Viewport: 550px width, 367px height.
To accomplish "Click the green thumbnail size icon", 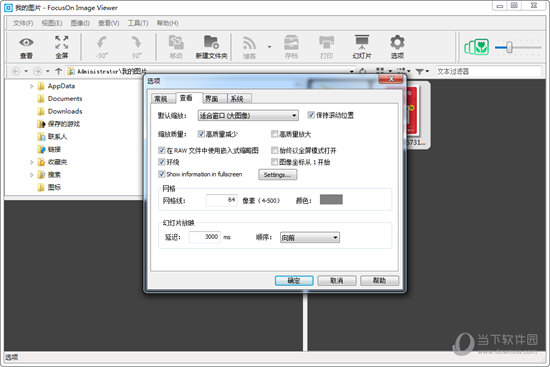I will pyautogui.click(x=476, y=47).
